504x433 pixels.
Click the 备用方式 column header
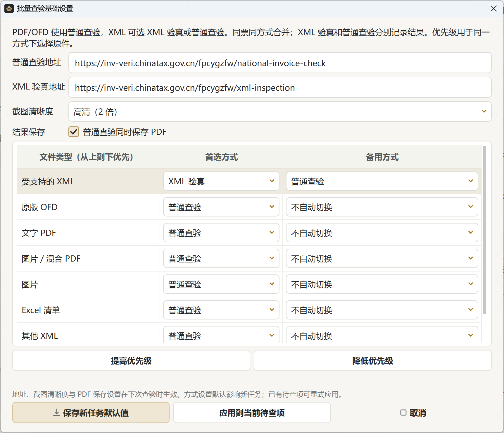click(x=382, y=157)
